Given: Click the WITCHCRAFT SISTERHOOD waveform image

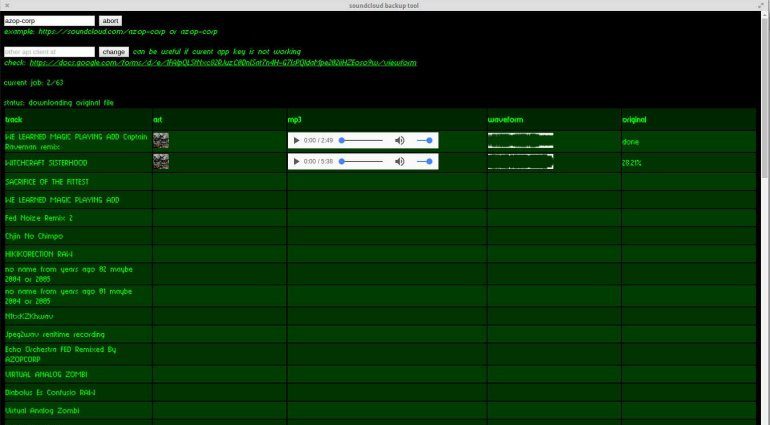Looking at the screenshot, I should coord(520,161).
